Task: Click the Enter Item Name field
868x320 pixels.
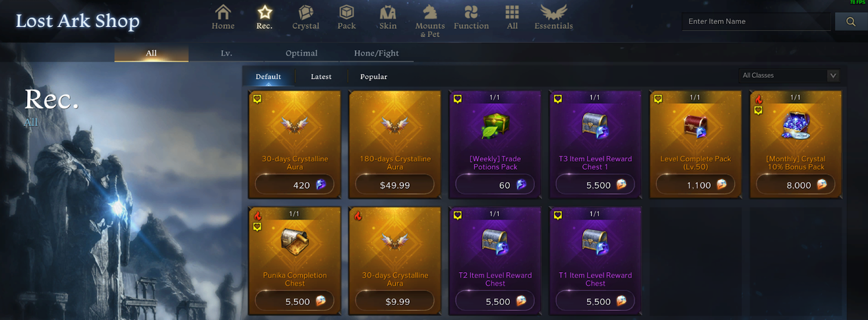Action: click(757, 21)
